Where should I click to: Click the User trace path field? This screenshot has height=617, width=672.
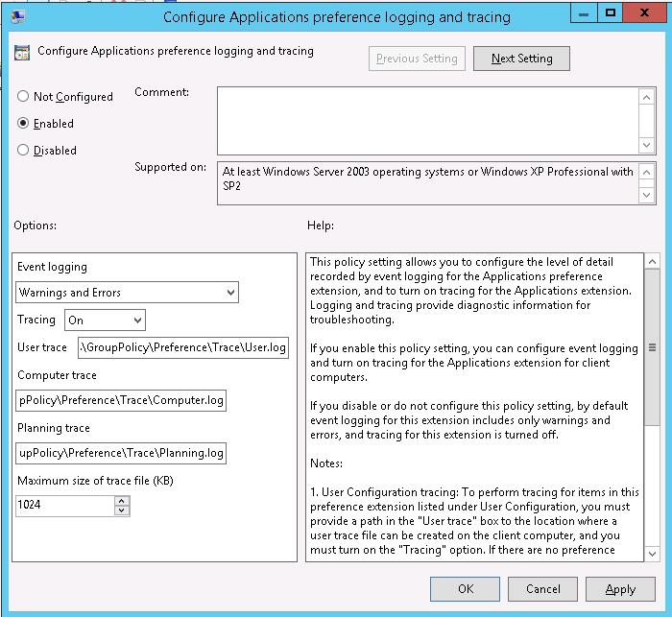[182, 347]
